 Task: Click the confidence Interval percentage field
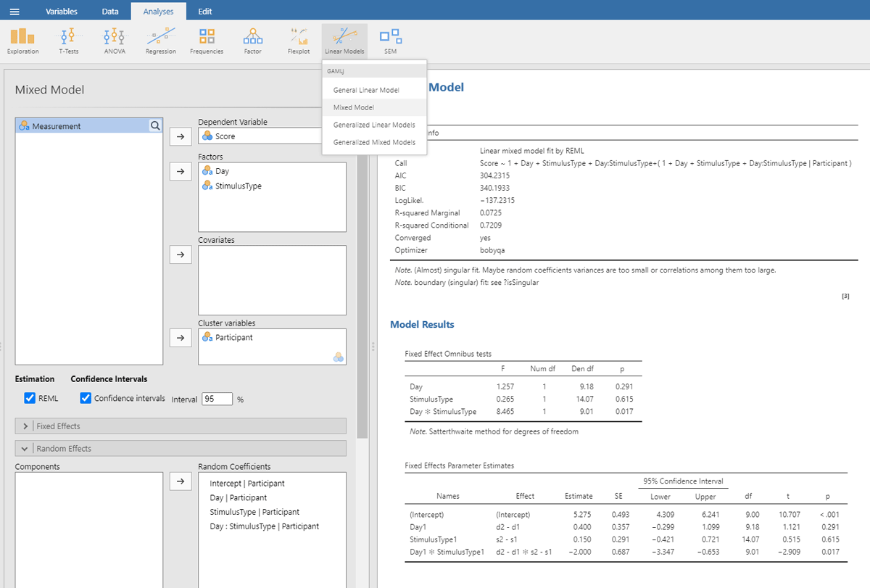click(x=217, y=399)
